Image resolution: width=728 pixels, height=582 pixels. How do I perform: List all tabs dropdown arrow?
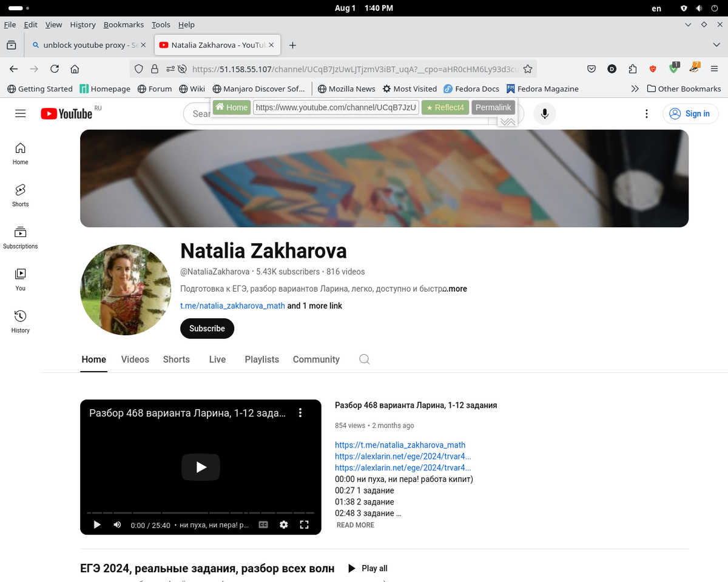tap(716, 45)
